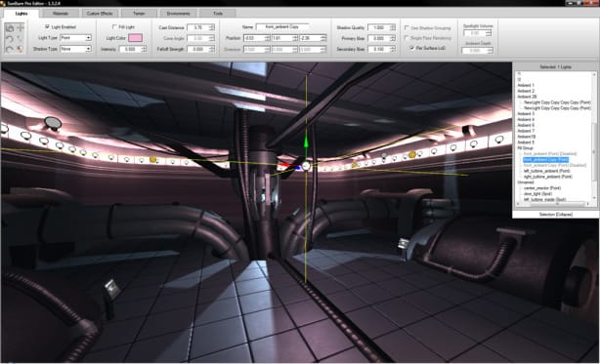Enable the Fill Light checkbox

[114, 26]
